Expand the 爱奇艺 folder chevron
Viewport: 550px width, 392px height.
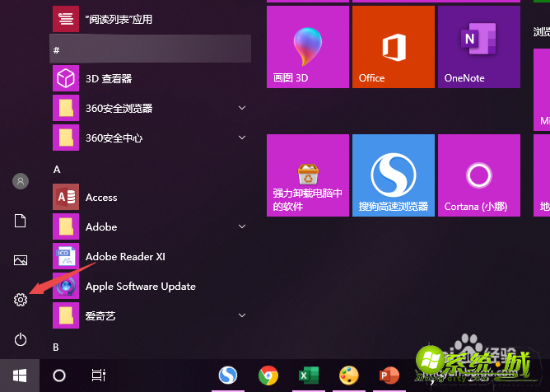pyautogui.click(x=242, y=315)
